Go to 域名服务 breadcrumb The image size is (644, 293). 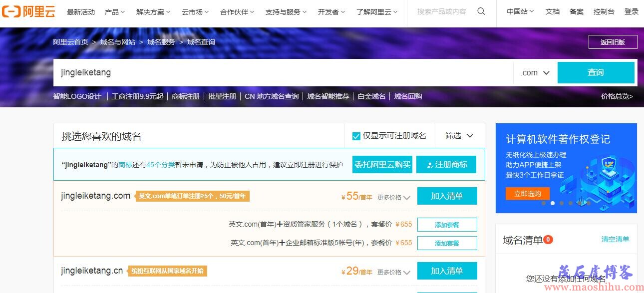click(161, 42)
